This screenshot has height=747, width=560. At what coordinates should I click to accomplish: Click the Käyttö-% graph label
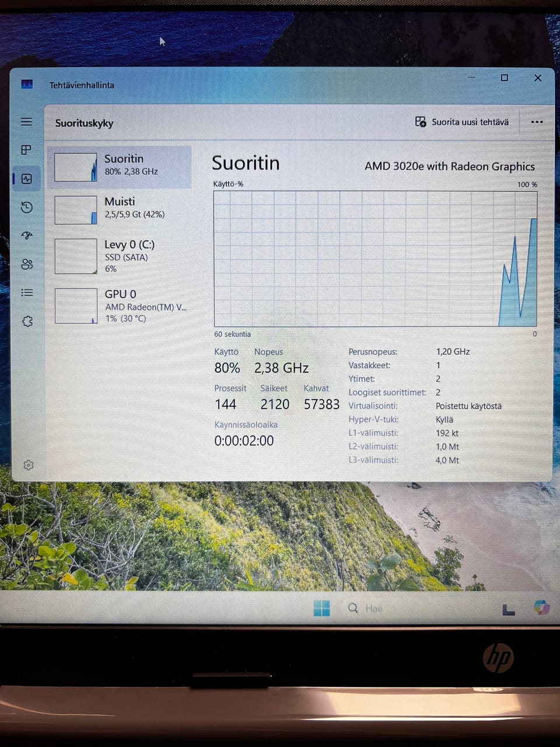228,184
